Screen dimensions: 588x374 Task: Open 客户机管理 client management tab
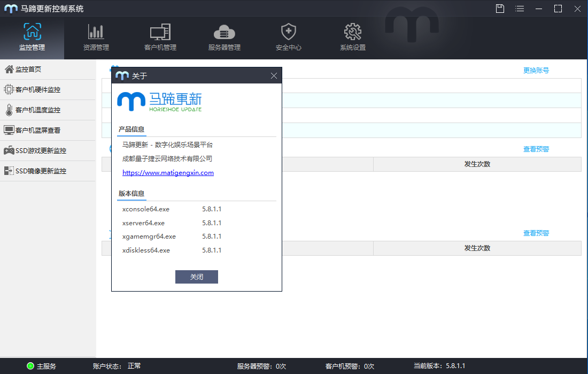click(160, 37)
